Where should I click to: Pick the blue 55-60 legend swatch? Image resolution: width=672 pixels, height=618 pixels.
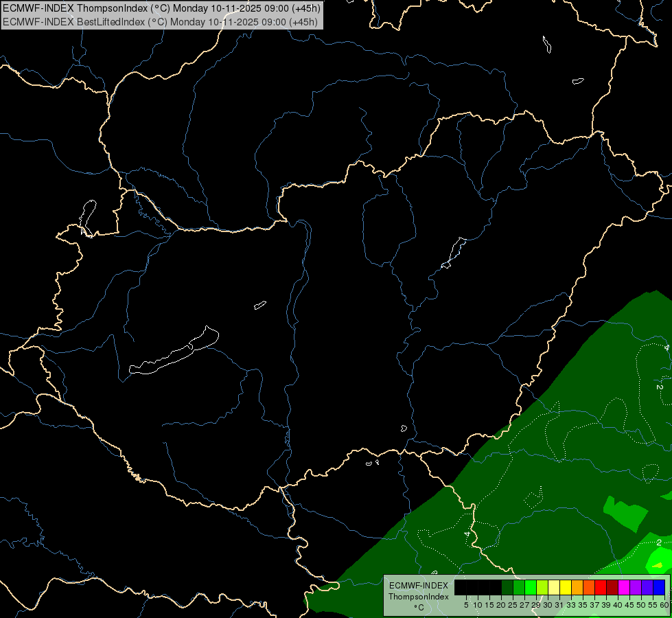point(659,587)
